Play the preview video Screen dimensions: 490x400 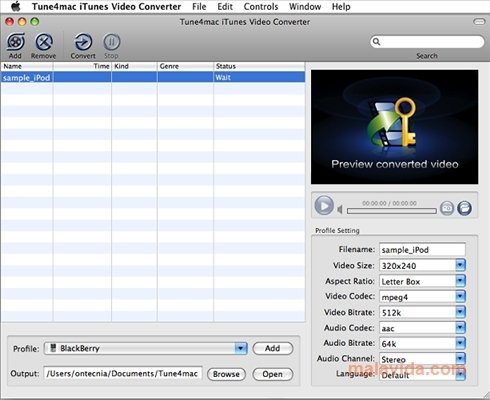pyautogui.click(x=324, y=205)
